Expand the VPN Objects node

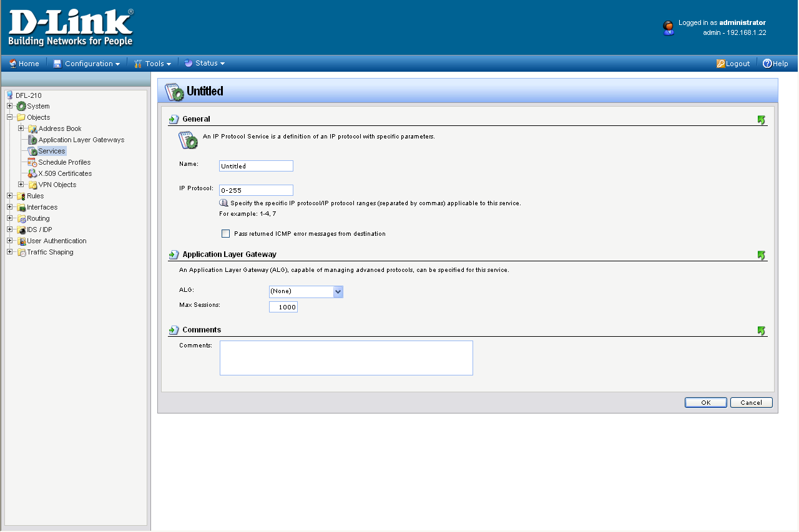click(x=21, y=185)
